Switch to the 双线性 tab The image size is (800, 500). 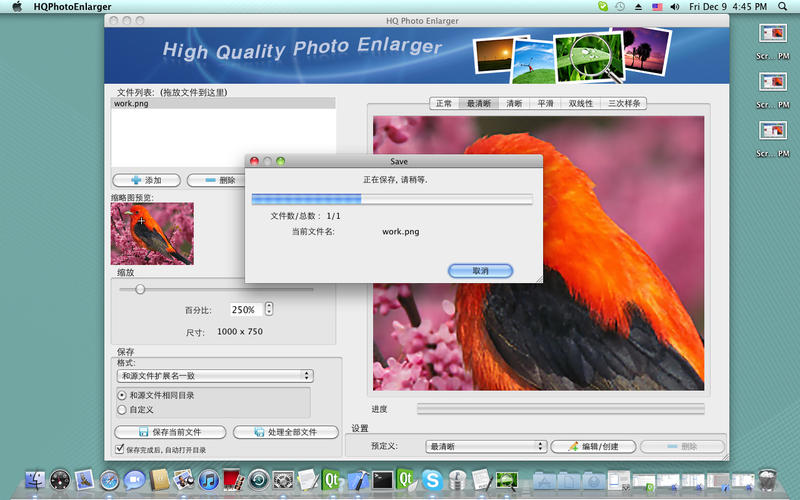click(x=581, y=103)
